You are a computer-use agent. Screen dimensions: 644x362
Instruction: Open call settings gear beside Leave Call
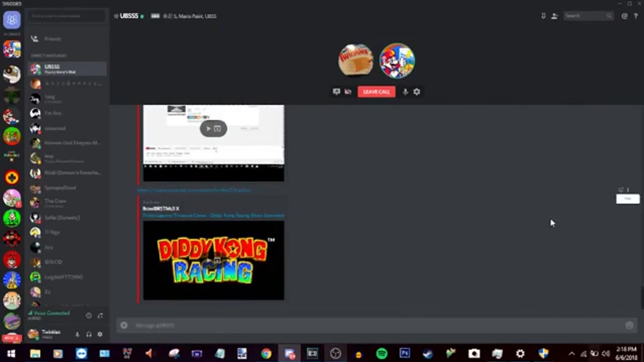(417, 92)
